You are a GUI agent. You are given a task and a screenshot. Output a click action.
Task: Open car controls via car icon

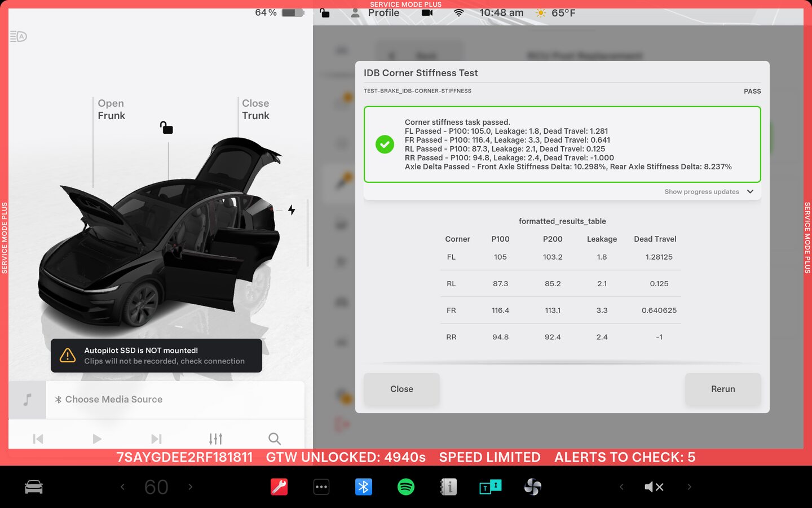34,487
